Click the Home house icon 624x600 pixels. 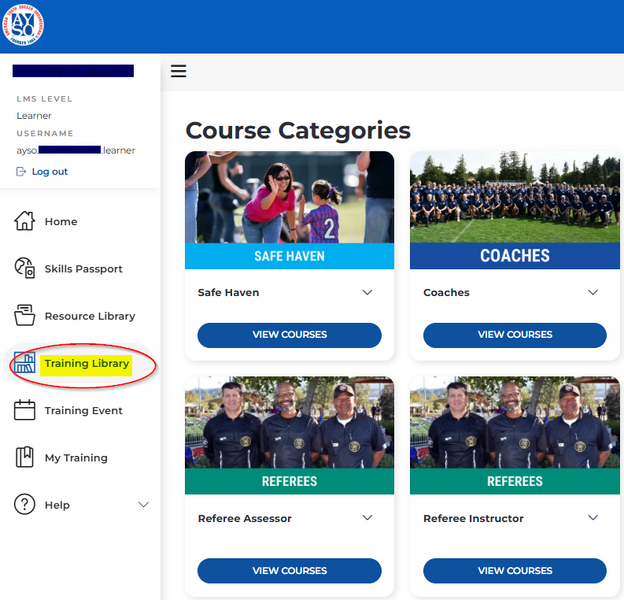pos(25,221)
